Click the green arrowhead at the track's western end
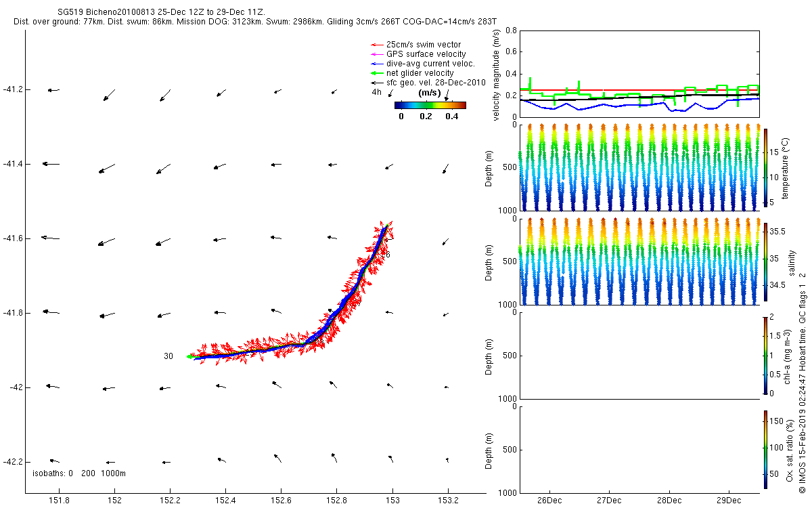 [190, 356]
